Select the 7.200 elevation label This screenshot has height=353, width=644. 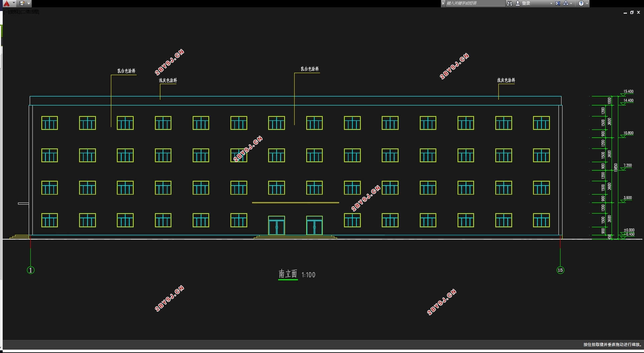(628, 165)
